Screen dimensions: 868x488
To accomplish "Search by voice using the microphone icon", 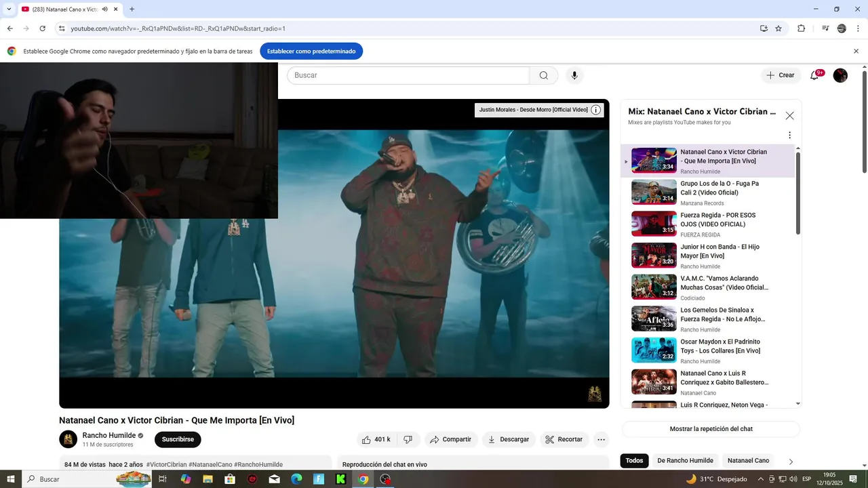I will pyautogui.click(x=574, y=75).
